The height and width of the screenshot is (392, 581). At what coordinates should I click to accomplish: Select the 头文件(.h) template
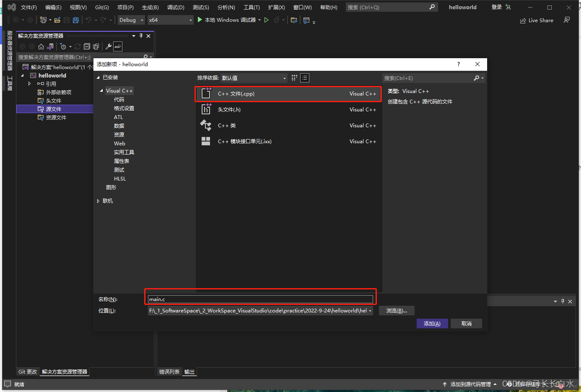[288, 110]
